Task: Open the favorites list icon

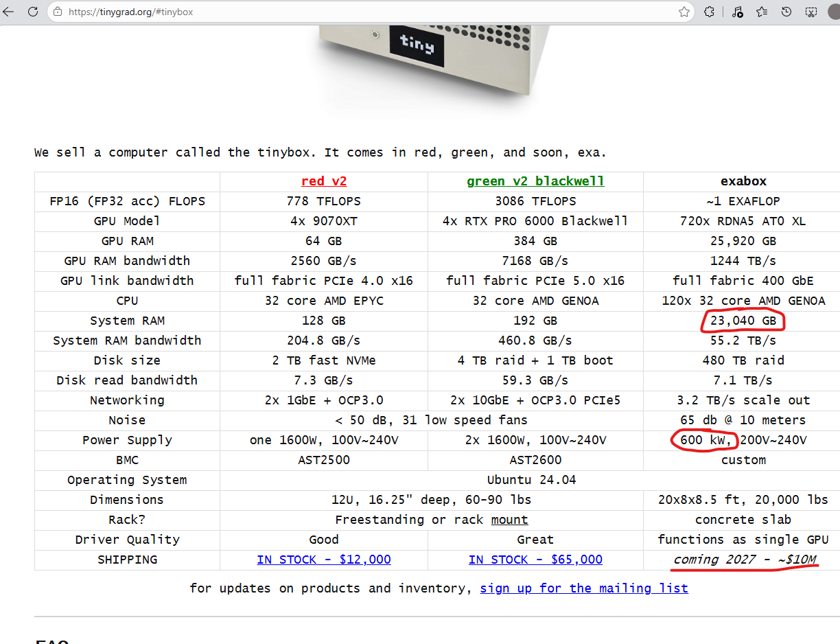Action: click(x=762, y=12)
